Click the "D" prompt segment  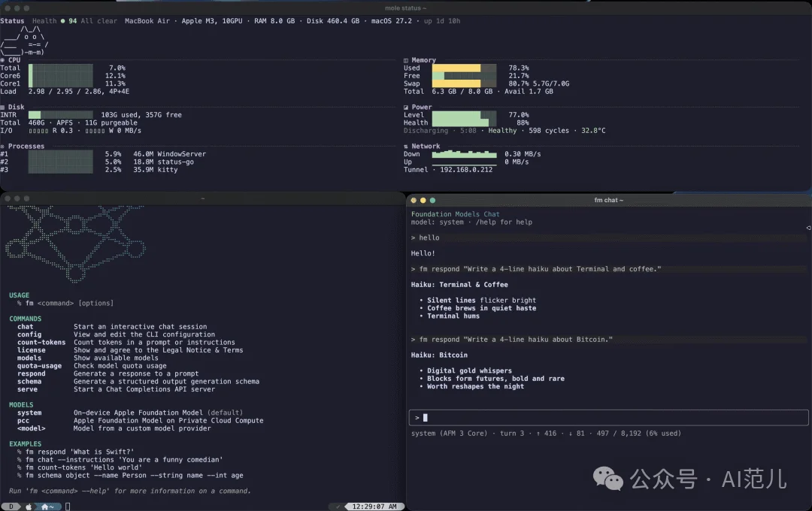coord(11,506)
